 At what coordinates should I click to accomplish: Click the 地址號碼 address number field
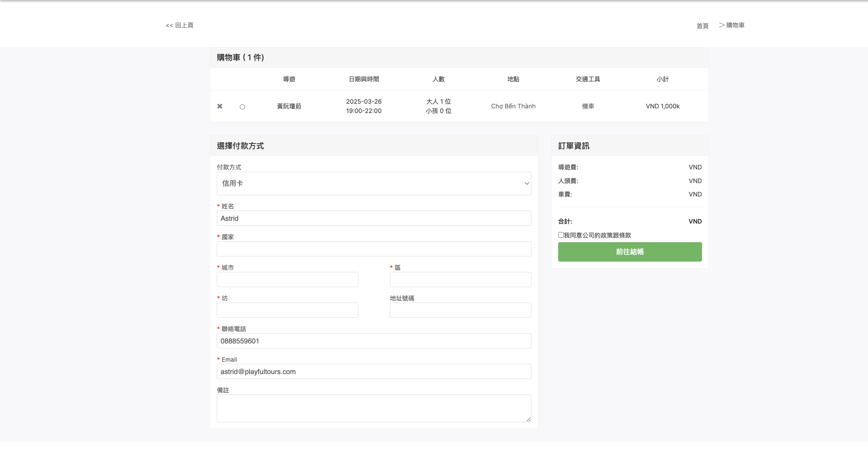[x=460, y=311]
